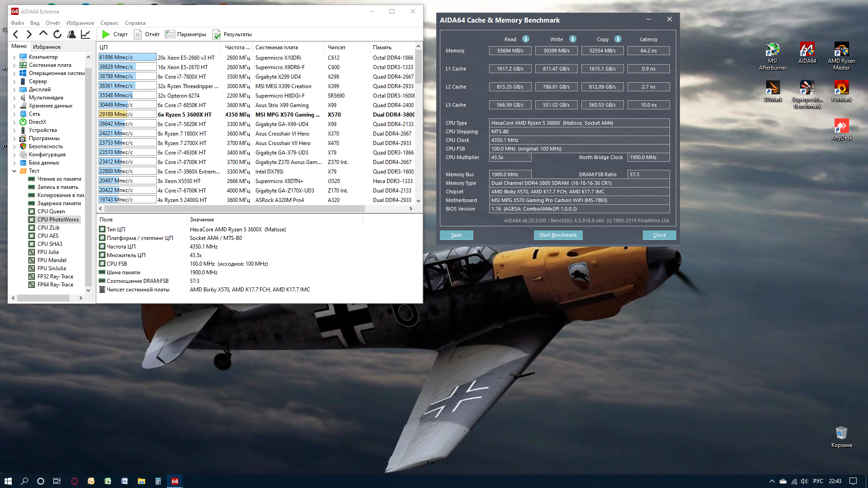This screenshot has width=868, height=488.
Task: Collapse the Test tree node
Action: pos(14,171)
